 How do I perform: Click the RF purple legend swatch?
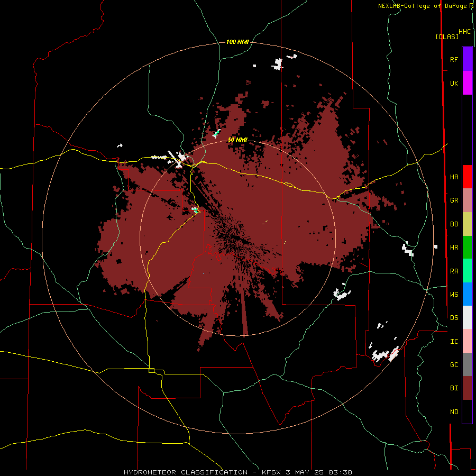[x=467, y=59]
